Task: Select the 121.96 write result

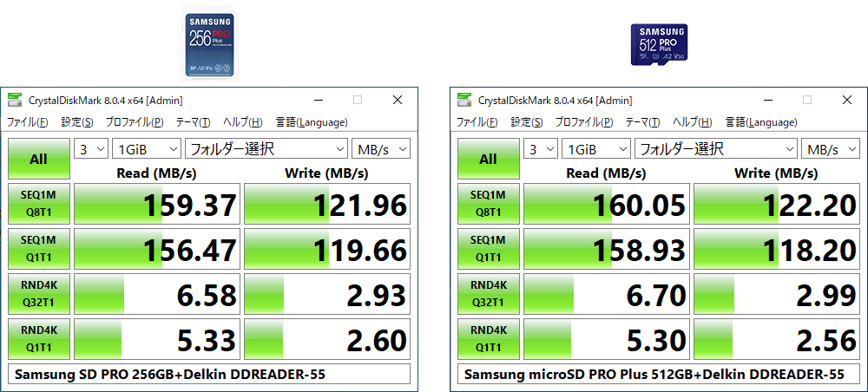Action: pos(327,204)
